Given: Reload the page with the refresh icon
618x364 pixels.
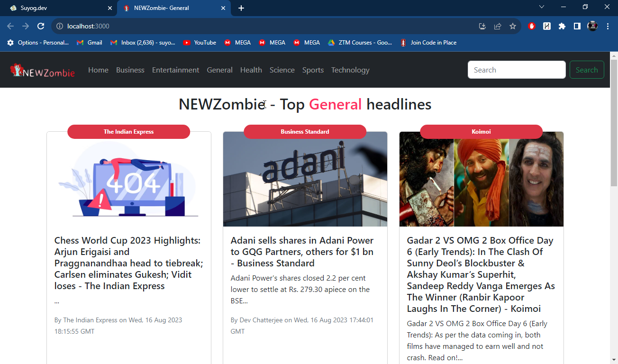Looking at the screenshot, I should pos(41,26).
